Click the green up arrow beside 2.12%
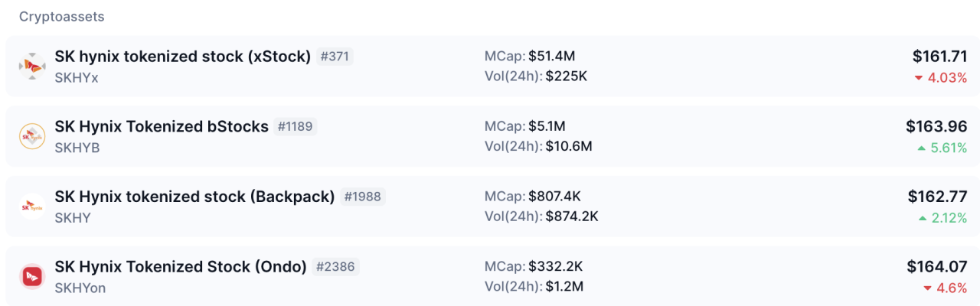 [x=923, y=219]
